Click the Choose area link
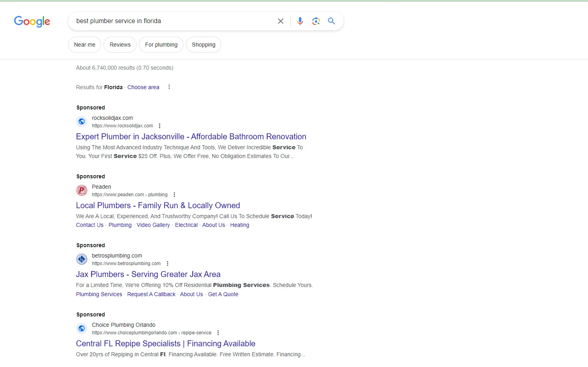This screenshot has width=588, height=367. coord(143,87)
